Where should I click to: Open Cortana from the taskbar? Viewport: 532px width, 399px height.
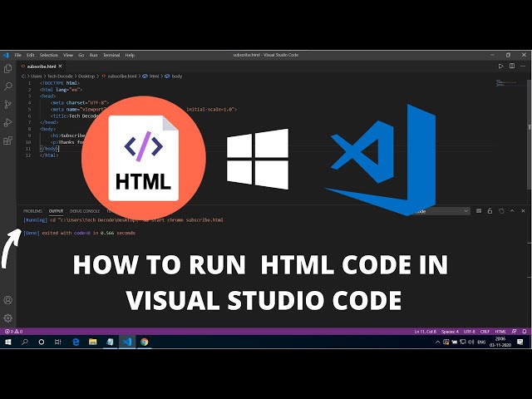click(42, 342)
